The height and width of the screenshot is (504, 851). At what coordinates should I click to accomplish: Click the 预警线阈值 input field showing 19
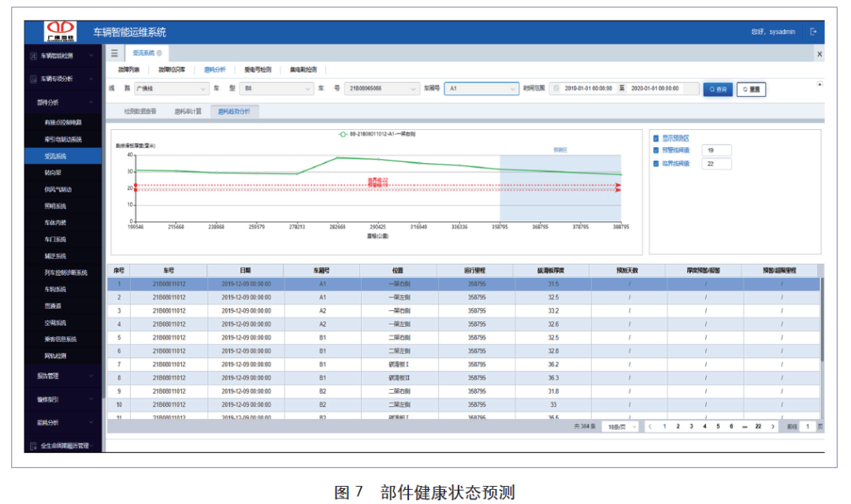(x=715, y=150)
